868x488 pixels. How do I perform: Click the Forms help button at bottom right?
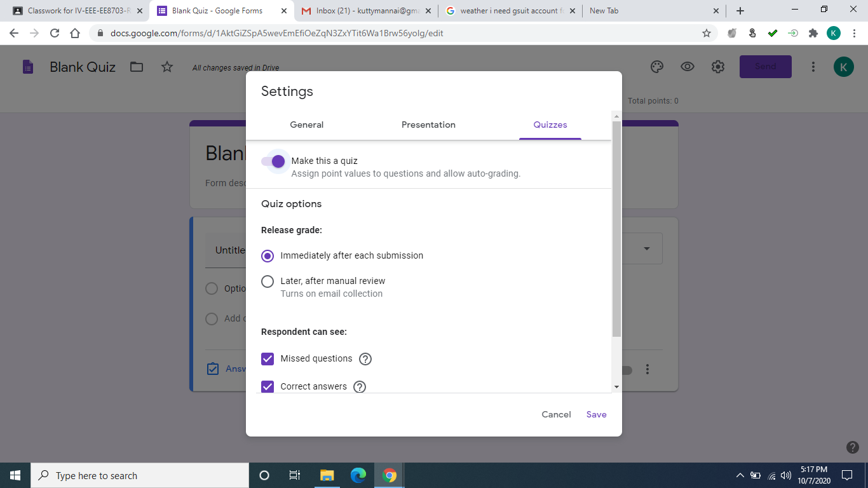tap(853, 447)
